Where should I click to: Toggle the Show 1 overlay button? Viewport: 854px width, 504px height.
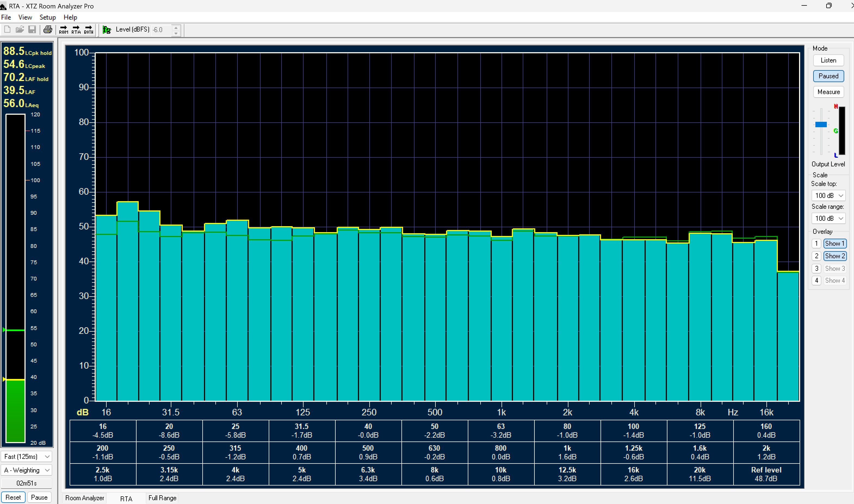click(834, 244)
